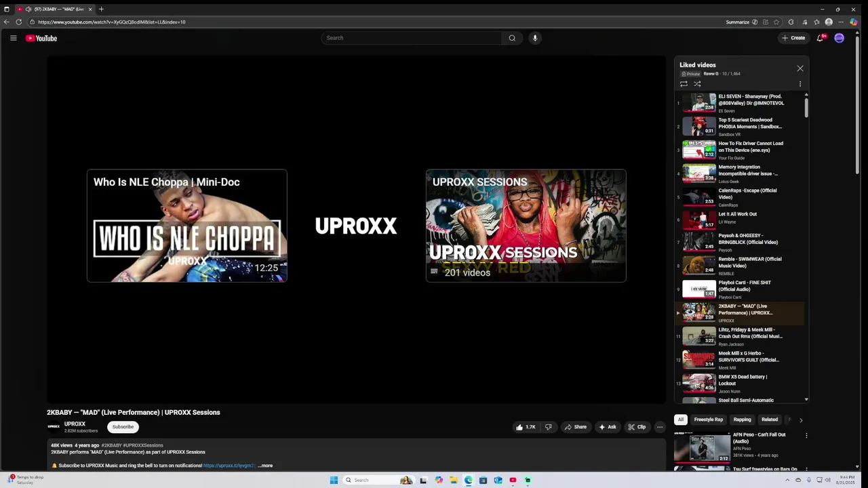This screenshot has height=488, width=868.
Task: Open Copilot sidebar icon
Action: coord(854,22)
